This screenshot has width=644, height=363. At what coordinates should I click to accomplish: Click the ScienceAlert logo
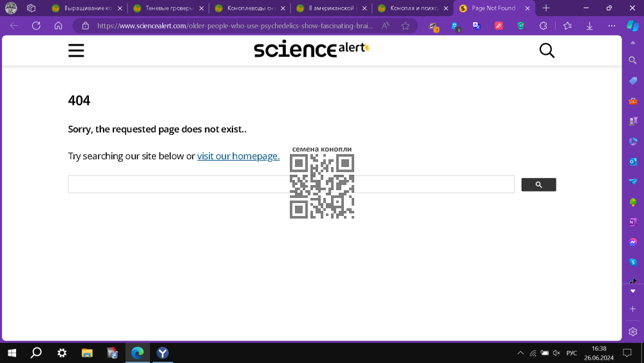click(x=312, y=50)
